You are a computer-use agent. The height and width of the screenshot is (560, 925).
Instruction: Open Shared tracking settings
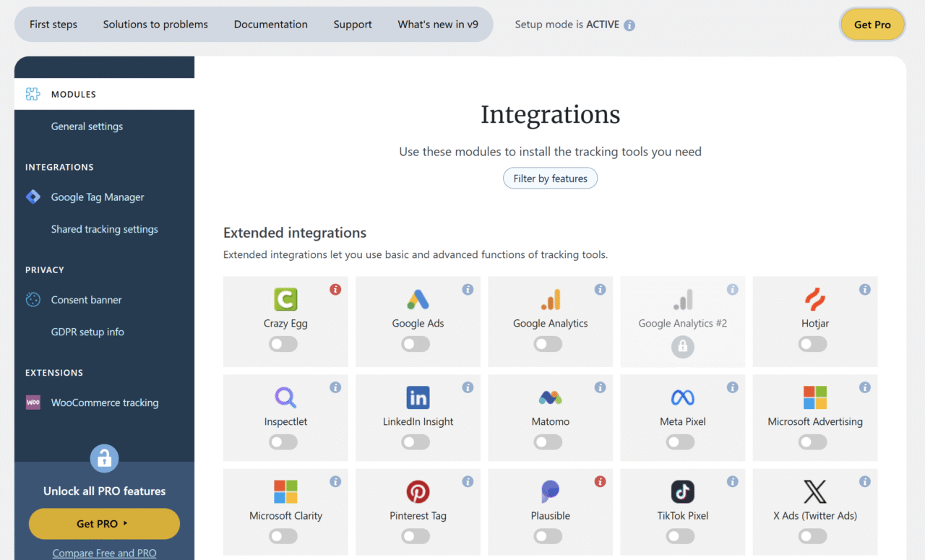tap(104, 229)
